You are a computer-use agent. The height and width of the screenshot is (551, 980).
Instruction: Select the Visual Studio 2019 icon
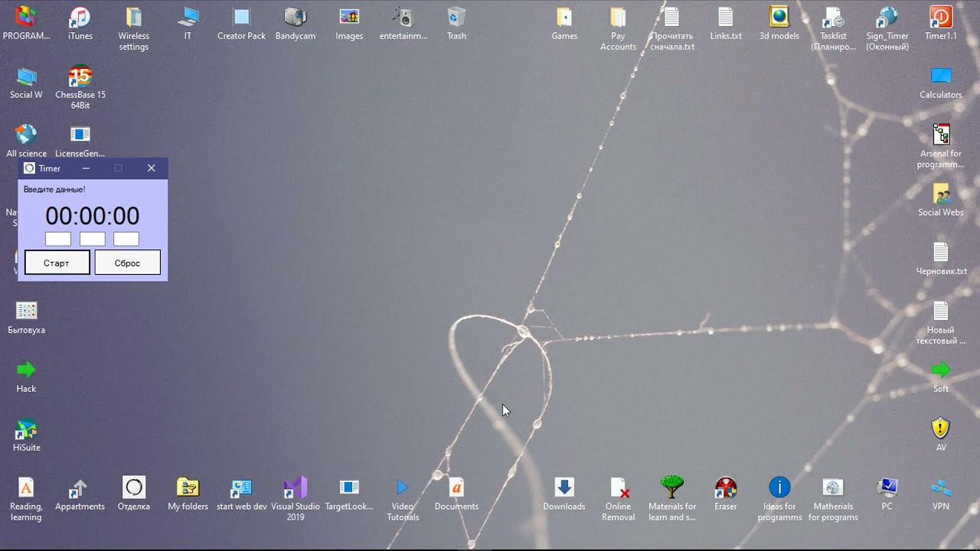[x=295, y=487]
